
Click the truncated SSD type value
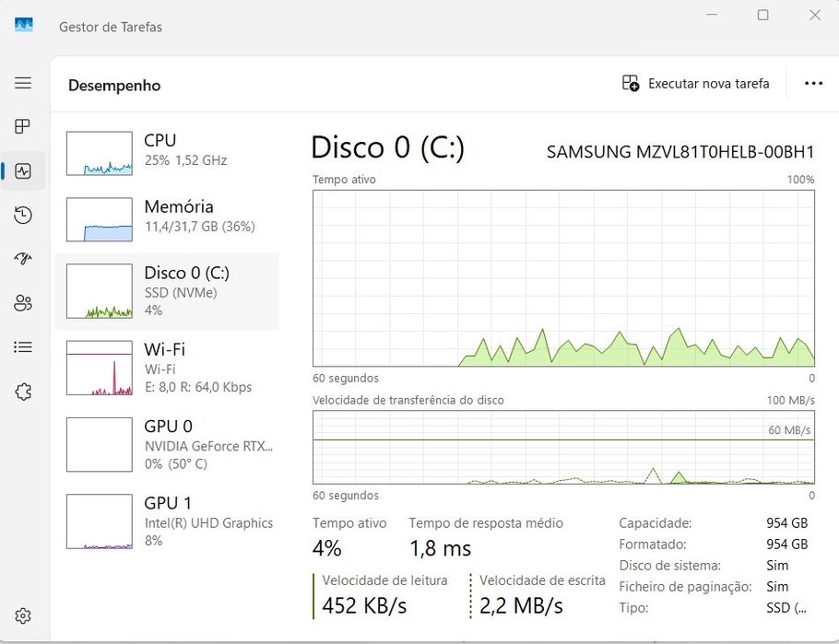(786, 608)
